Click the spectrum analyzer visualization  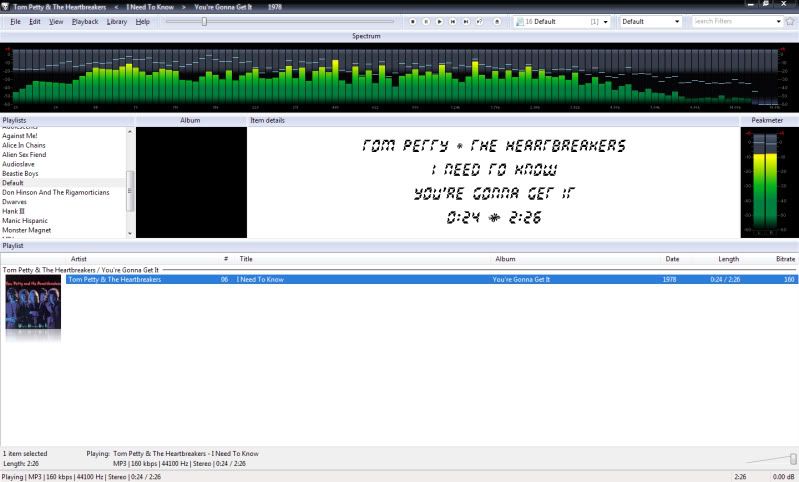(400, 77)
